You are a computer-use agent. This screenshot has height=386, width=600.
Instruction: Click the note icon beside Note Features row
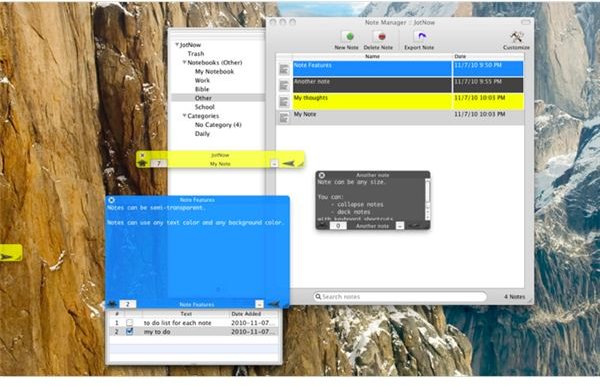pyautogui.click(x=284, y=69)
